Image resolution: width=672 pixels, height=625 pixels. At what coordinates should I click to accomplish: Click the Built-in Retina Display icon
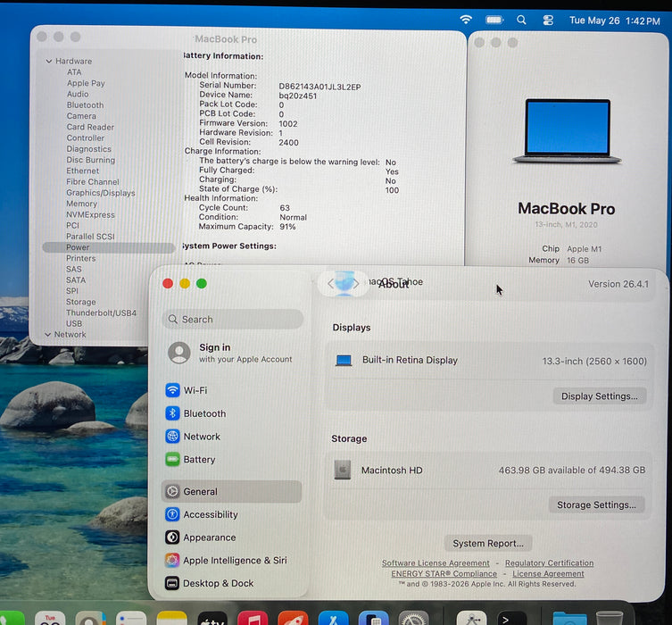(x=344, y=361)
